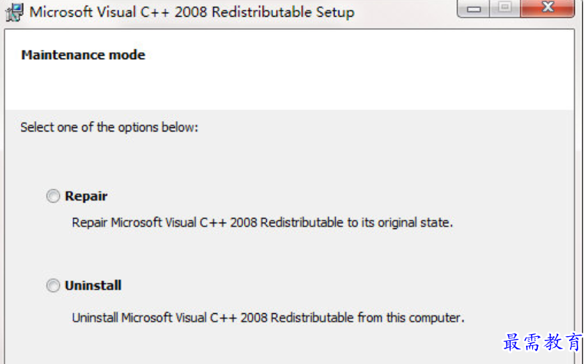Click the Repair to its original state description

(x=263, y=223)
